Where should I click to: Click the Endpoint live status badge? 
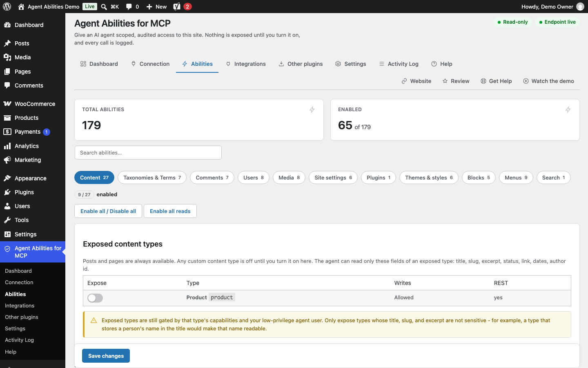click(x=557, y=22)
